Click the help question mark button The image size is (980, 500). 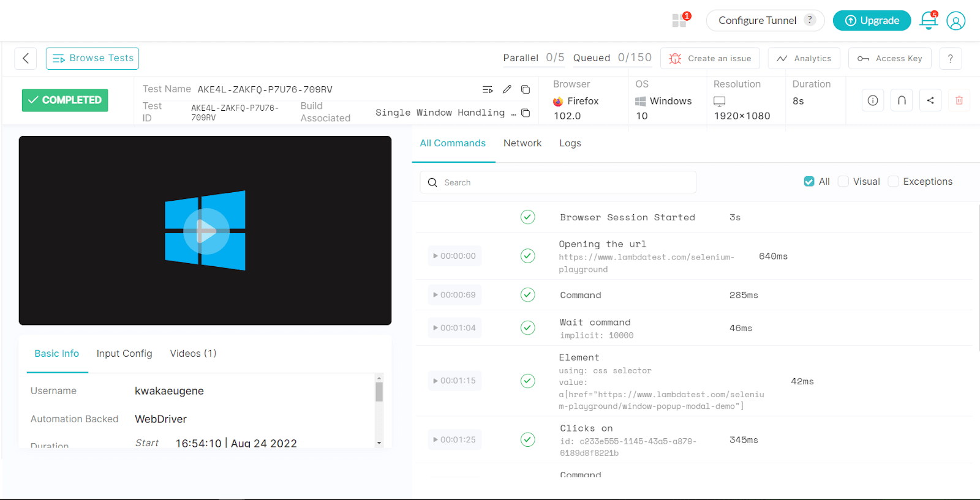[x=951, y=58]
